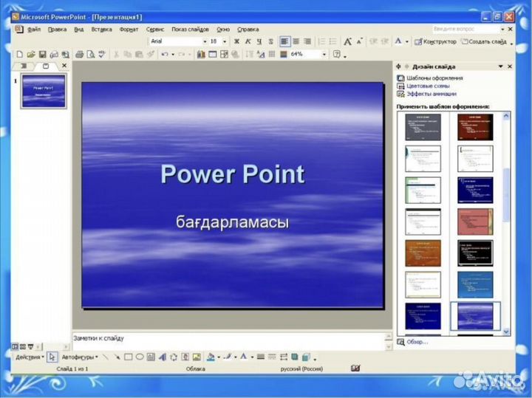Select the line style icon

tap(261, 357)
